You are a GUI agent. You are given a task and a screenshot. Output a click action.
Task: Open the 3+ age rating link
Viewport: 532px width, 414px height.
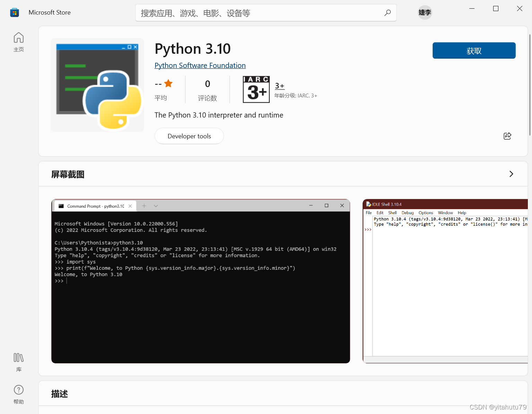(x=280, y=86)
